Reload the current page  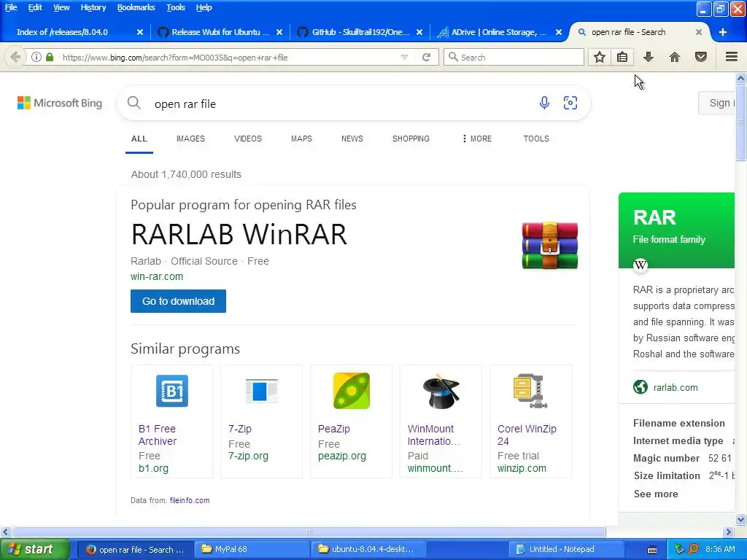(x=426, y=57)
